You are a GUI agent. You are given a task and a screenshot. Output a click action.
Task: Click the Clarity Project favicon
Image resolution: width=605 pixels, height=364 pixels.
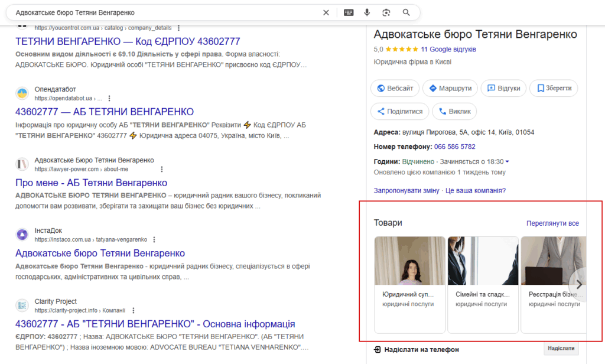click(22, 305)
